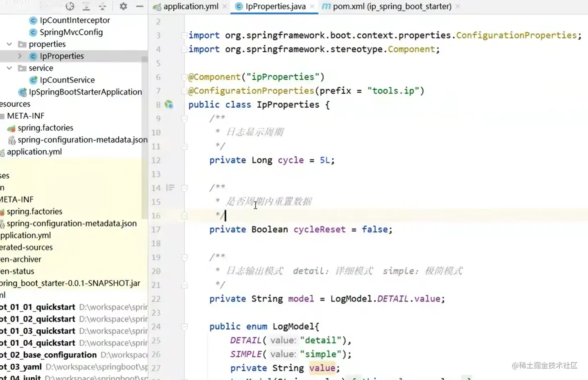Click the "ipProperties" string on line 6
Screen dimensions: 588x380
[283, 77]
